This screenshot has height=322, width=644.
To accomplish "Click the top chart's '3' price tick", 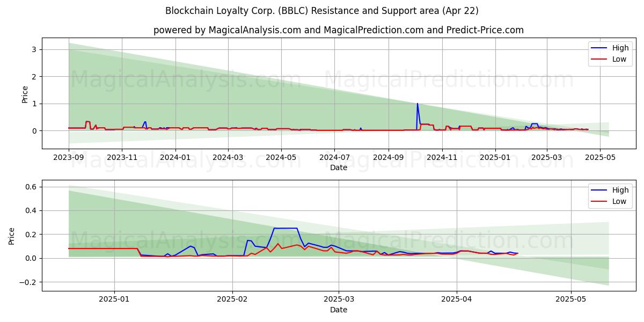I will coord(35,49).
